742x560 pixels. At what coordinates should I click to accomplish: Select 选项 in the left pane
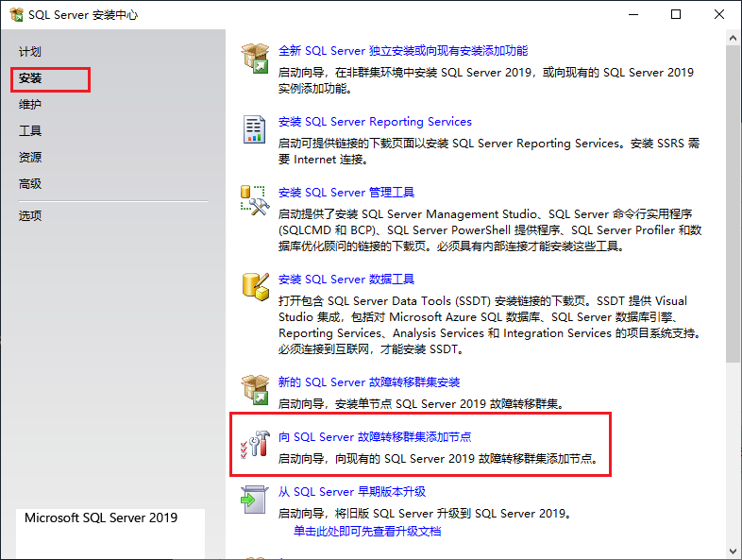30,215
